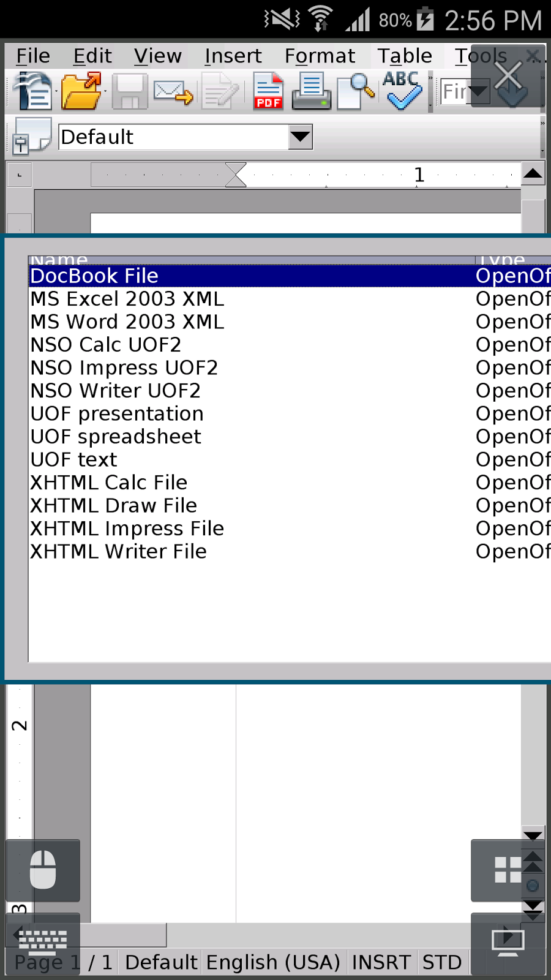551x980 pixels.
Task: Click the Save floppy disk icon
Action: pyautogui.click(x=129, y=92)
